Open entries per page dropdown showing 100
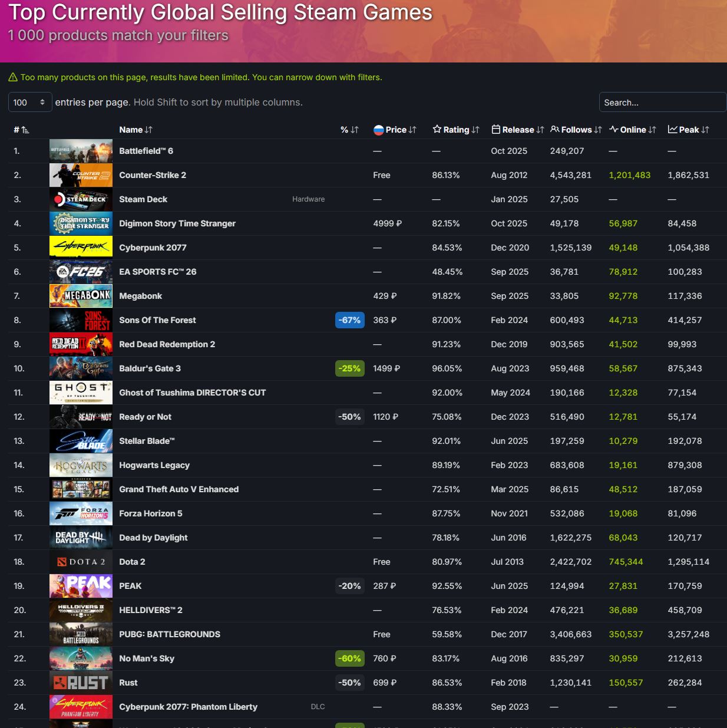 click(x=30, y=102)
